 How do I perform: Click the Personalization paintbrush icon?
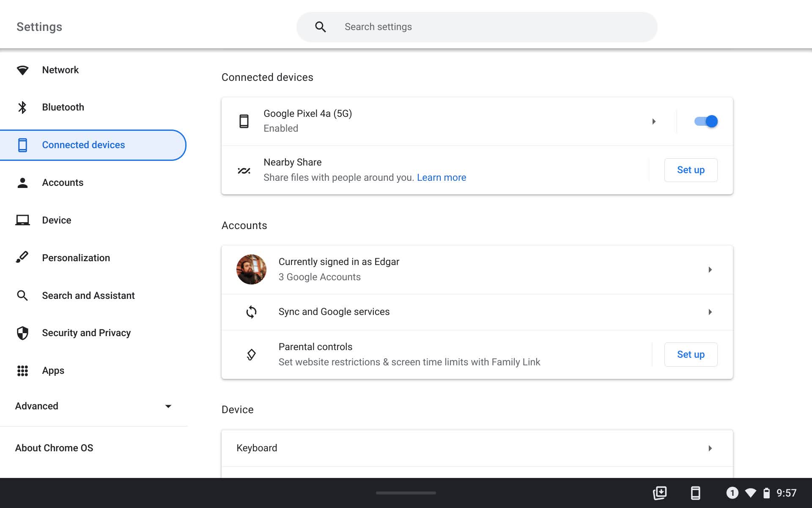click(x=22, y=257)
